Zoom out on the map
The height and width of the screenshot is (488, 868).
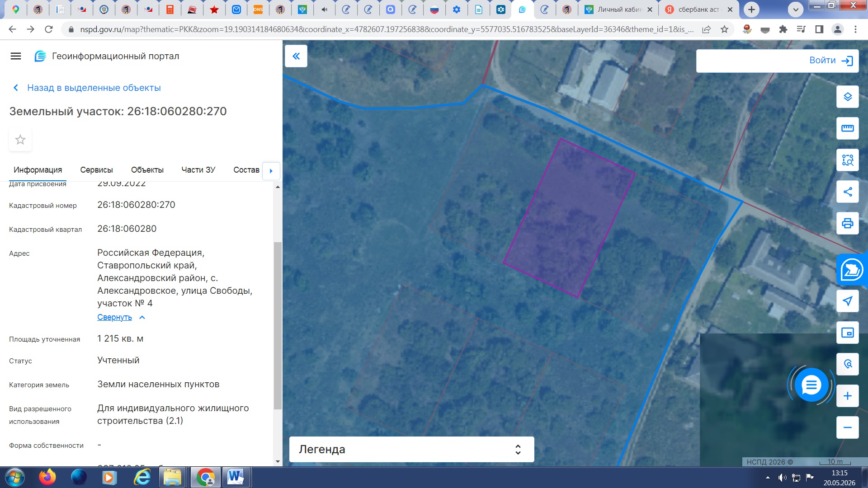click(x=847, y=427)
